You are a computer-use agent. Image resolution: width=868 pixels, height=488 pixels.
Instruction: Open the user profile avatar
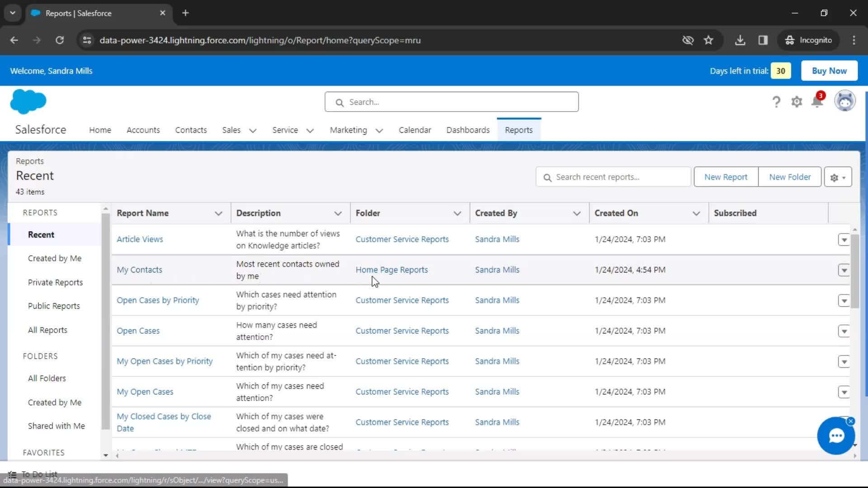tap(844, 101)
